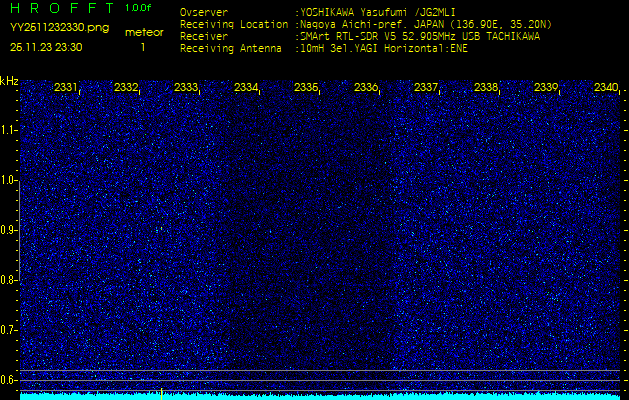Click the 2331 time marker
Viewport: 629px width, 400px height.
[x=66, y=88]
